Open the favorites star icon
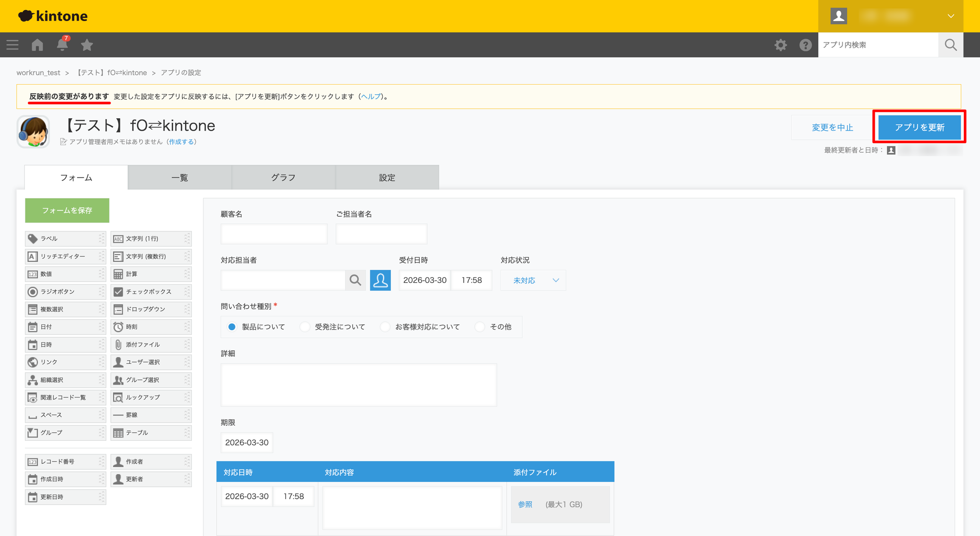This screenshot has width=980, height=536. 87,45
